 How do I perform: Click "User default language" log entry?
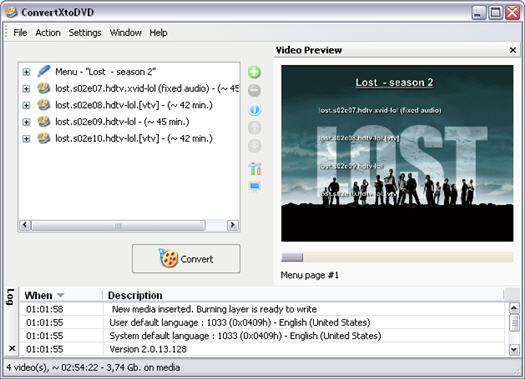pos(240,322)
